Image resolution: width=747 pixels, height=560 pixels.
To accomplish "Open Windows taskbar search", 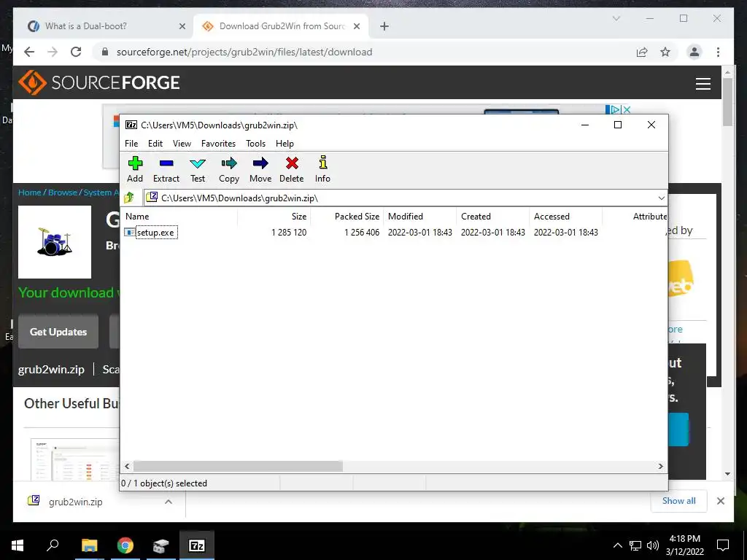I will (x=53, y=545).
